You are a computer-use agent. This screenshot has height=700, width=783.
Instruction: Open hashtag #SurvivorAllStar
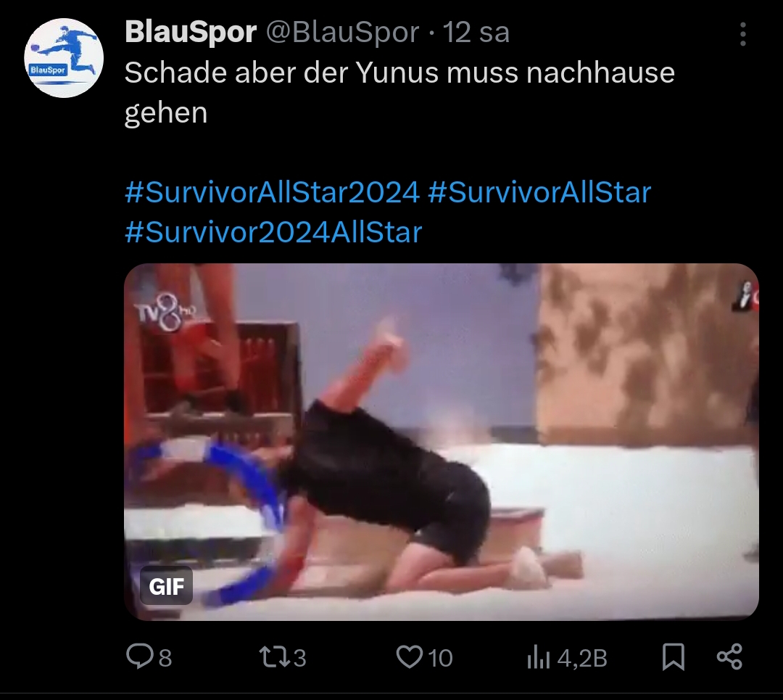(x=540, y=192)
